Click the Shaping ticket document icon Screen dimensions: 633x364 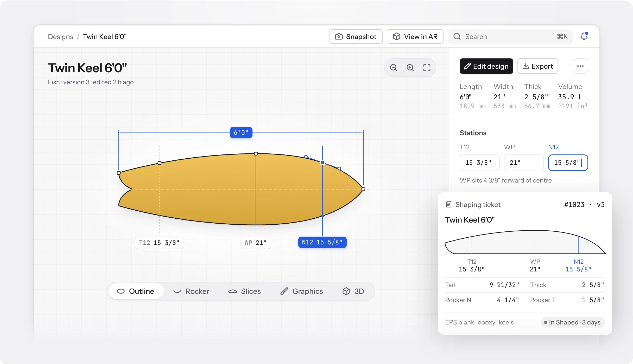coord(449,205)
